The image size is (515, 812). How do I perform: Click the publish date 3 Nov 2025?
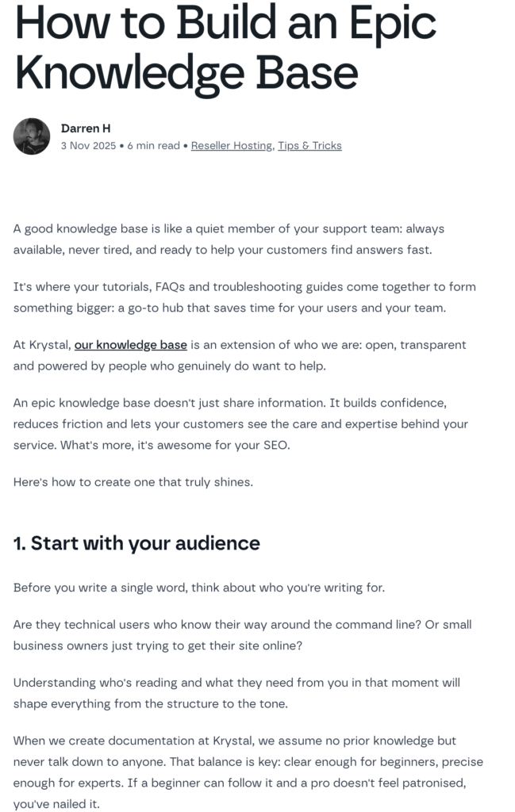pyautogui.click(x=87, y=146)
